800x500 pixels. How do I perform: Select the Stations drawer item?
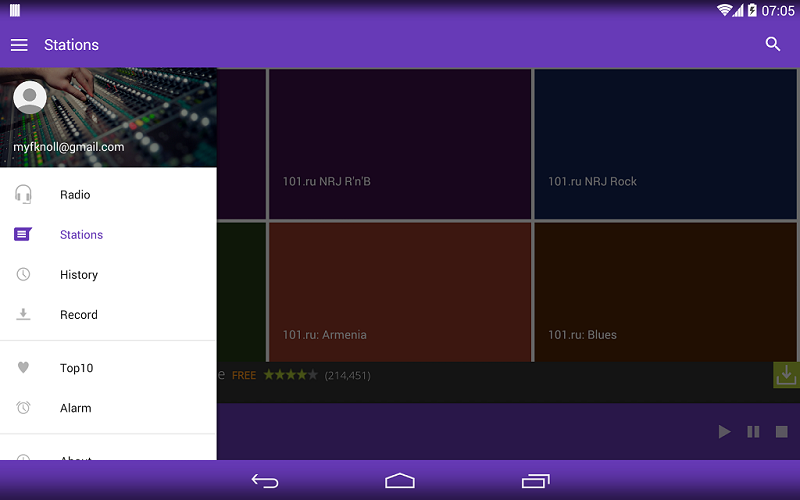108,235
